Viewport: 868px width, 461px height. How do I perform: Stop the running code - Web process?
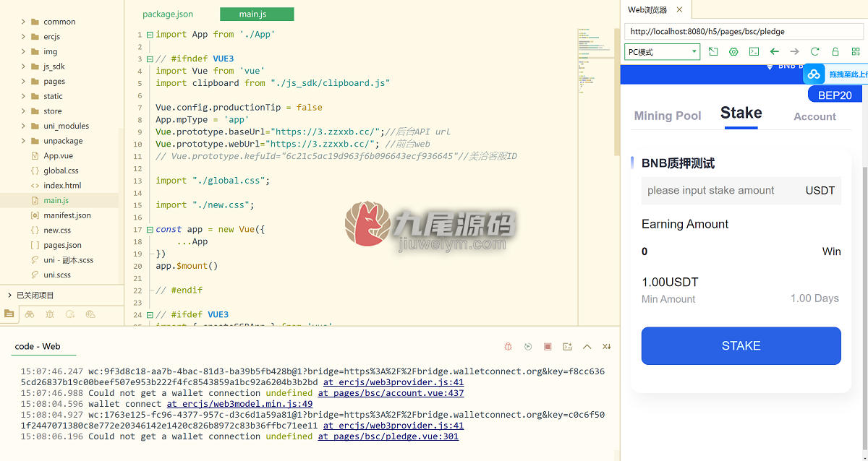pos(548,347)
